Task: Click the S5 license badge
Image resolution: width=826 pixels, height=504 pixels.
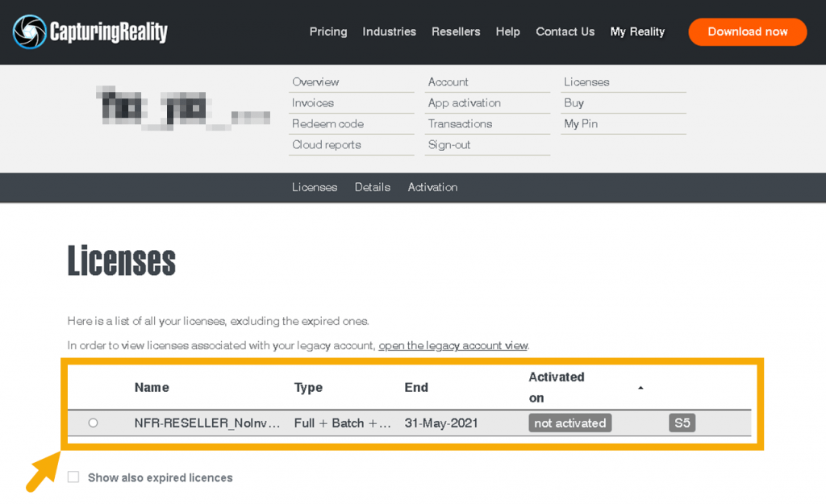Action: [682, 423]
